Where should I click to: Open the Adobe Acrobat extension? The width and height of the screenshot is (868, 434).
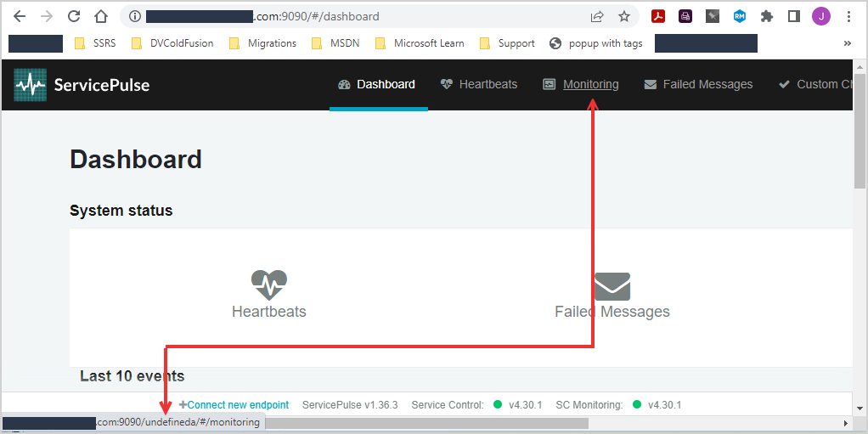coord(657,17)
